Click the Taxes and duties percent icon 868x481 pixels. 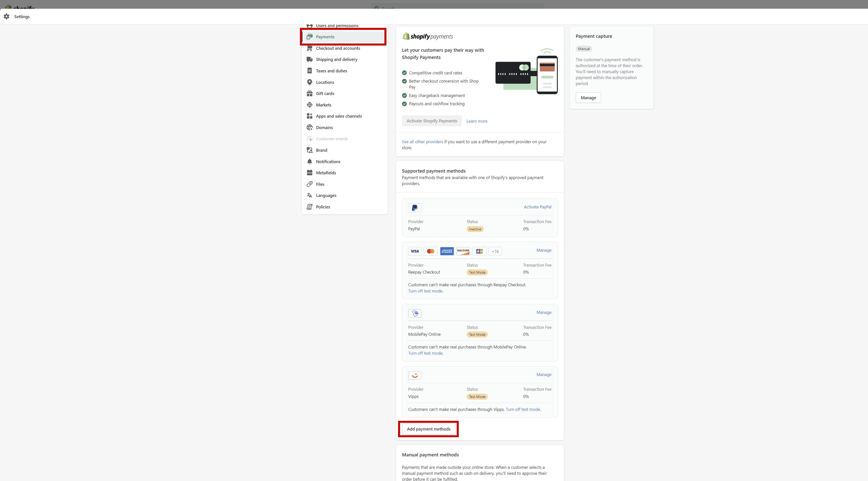(x=310, y=71)
